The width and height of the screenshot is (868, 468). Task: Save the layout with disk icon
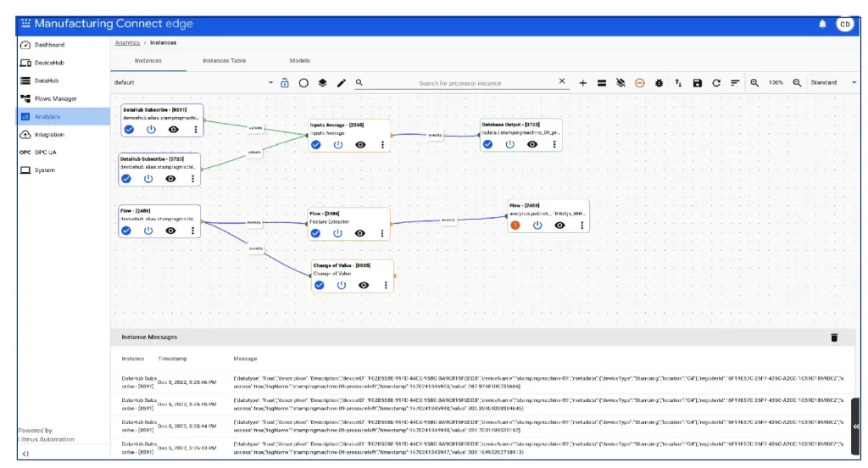[x=698, y=83]
